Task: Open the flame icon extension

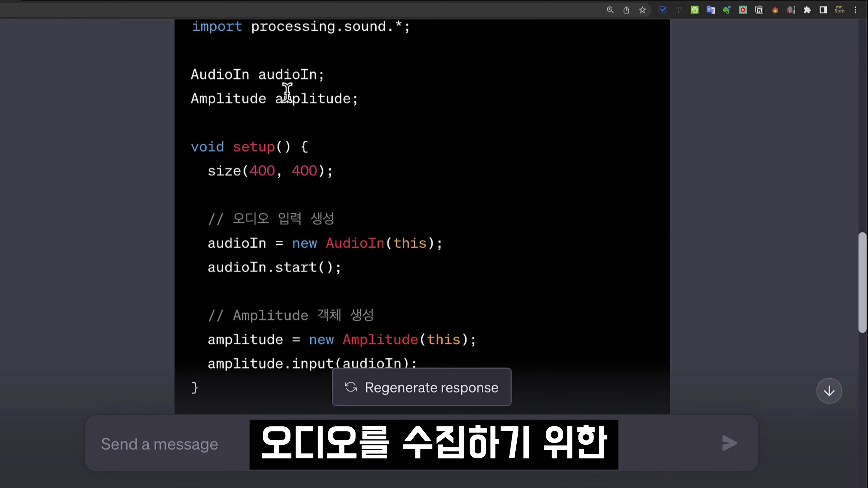Action: (x=775, y=10)
